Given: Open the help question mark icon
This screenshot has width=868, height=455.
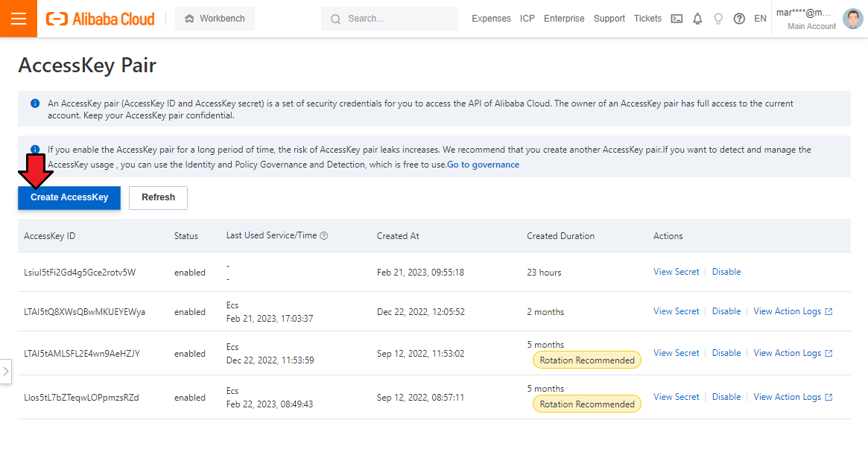Looking at the screenshot, I should coord(739,19).
